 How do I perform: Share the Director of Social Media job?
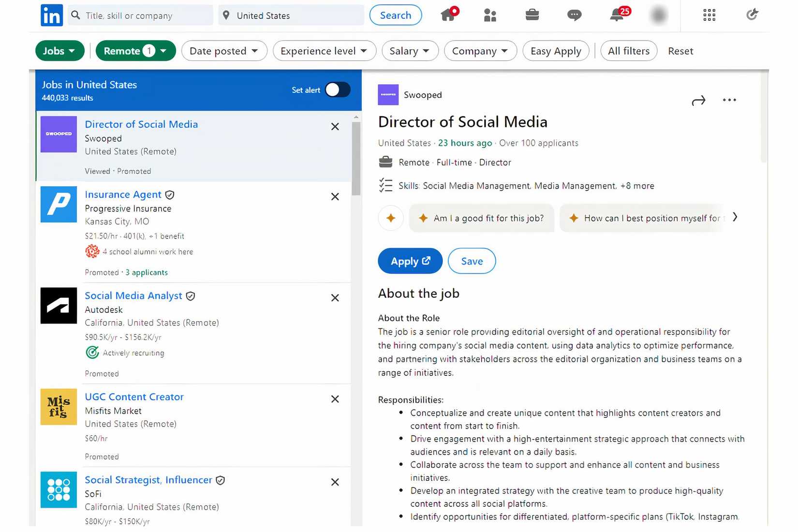(x=698, y=101)
